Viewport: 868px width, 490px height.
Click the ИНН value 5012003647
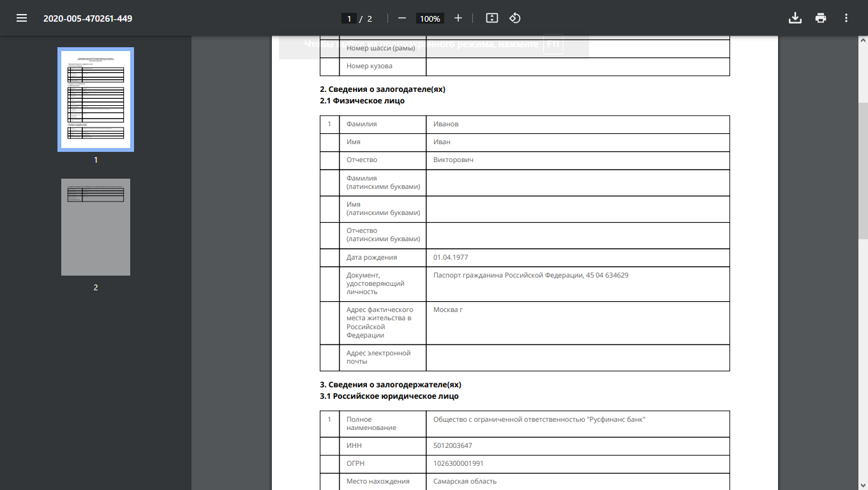(453, 445)
